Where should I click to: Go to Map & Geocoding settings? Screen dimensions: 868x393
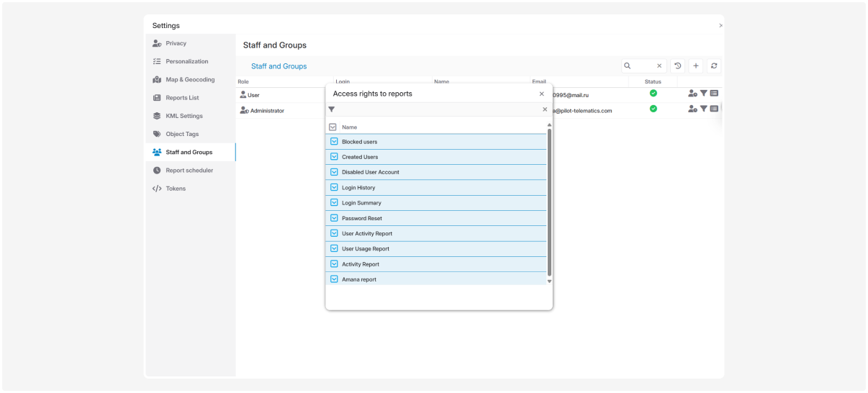190,80
